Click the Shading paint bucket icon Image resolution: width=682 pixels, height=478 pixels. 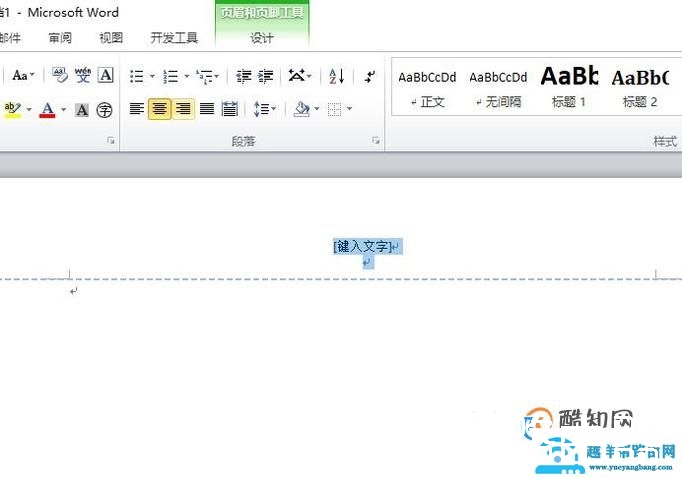point(302,109)
